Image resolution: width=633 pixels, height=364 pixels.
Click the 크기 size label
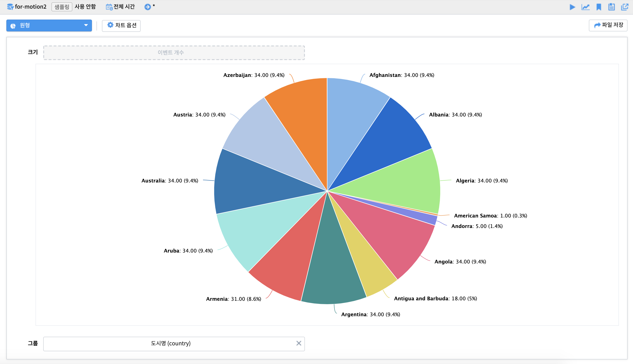33,52
